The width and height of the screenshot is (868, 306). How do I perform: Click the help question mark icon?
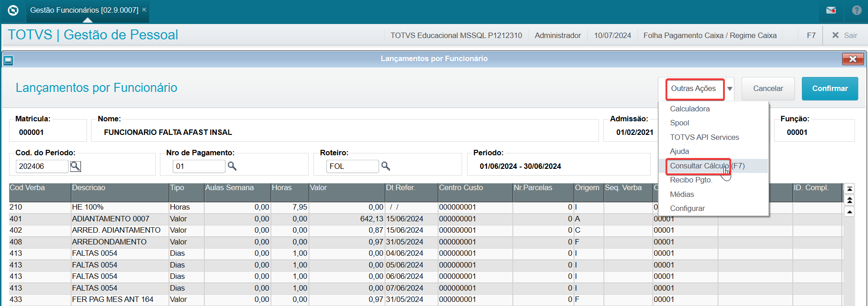point(856,10)
